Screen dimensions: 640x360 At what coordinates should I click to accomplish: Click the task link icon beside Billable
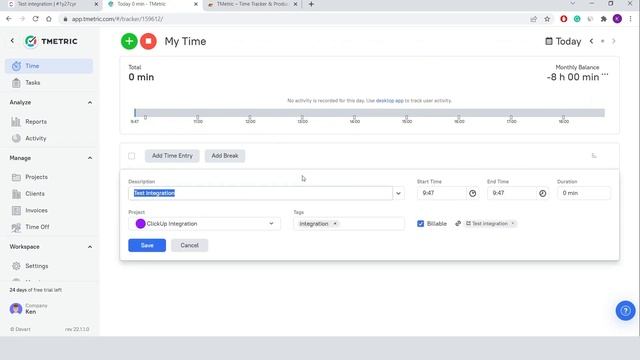pyautogui.click(x=458, y=224)
